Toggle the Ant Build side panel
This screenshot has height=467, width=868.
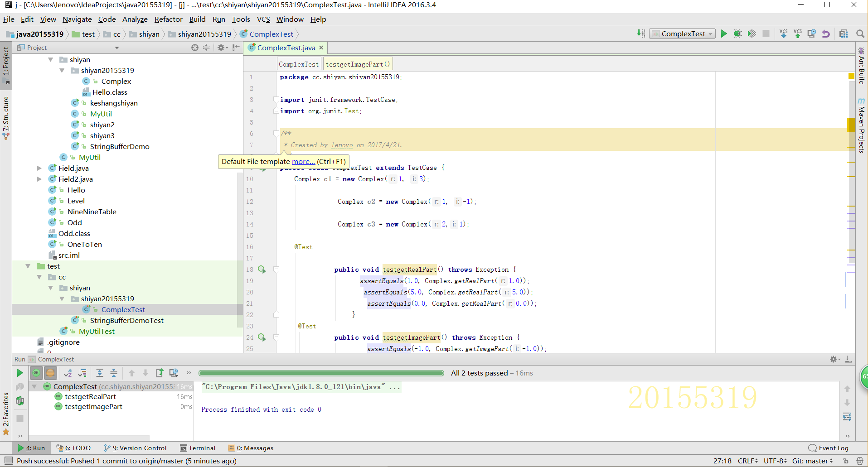coord(862,66)
